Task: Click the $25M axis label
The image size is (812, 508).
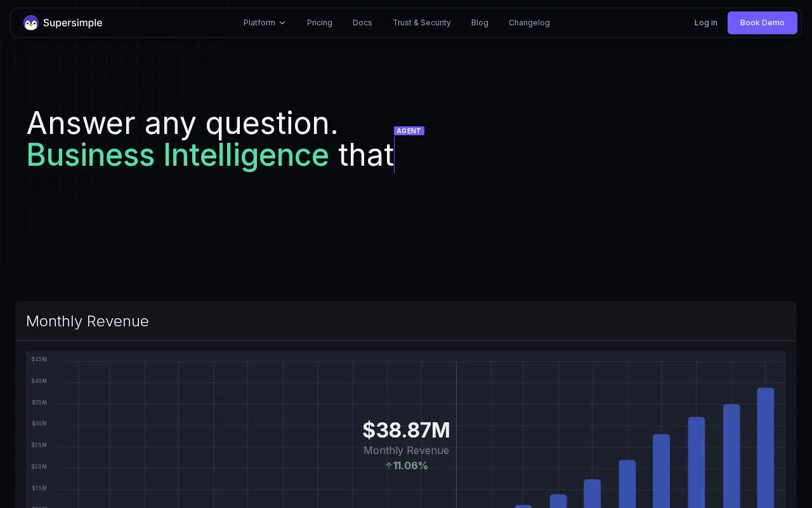Action: tap(39, 445)
